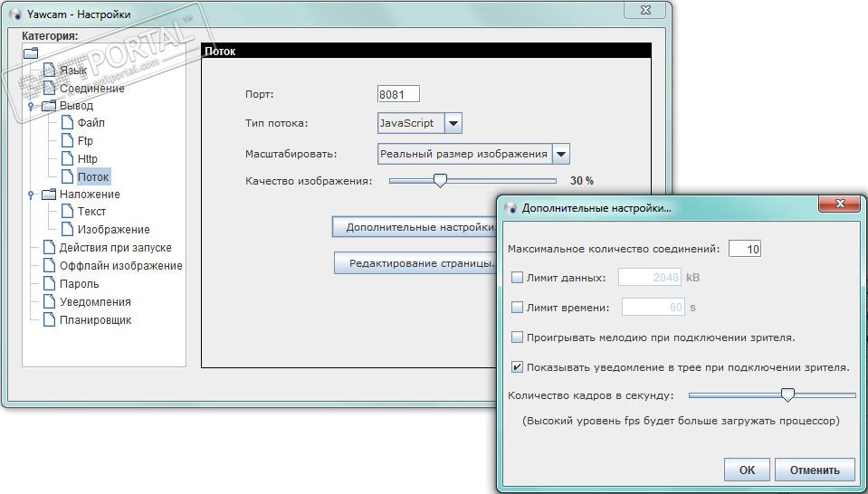The height and width of the screenshot is (494, 868).
Task: Click the Количество кадров в секунду slider thumb
Action: click(x=787, y=394)
